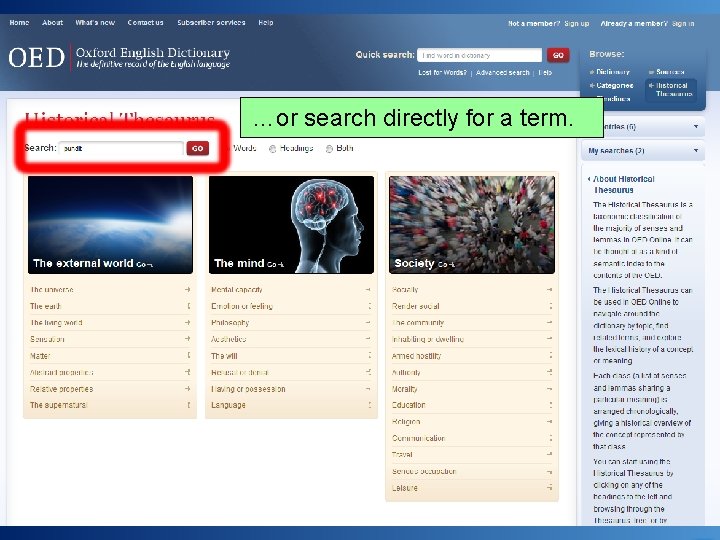Open the Help menu item in the top bar
This screenshot has height=540, width=720.
265,22
